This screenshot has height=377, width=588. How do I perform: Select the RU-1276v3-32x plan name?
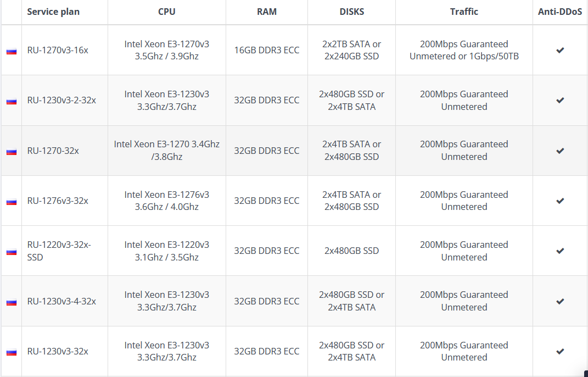pyautogui.click(x=58, y=201)
